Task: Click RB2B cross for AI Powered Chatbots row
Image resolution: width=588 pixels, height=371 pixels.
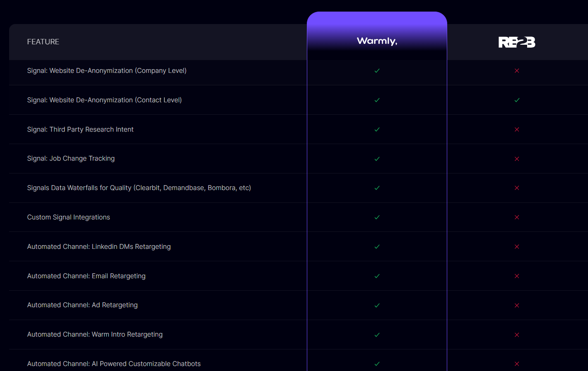Action: pyautogui.click(x=517, y=364)
